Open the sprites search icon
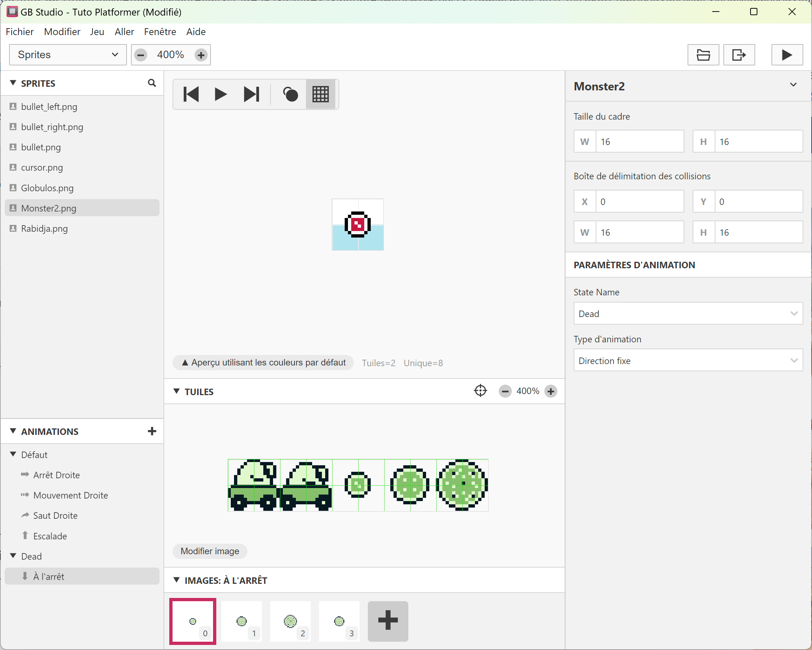 [x=152, y=83]
